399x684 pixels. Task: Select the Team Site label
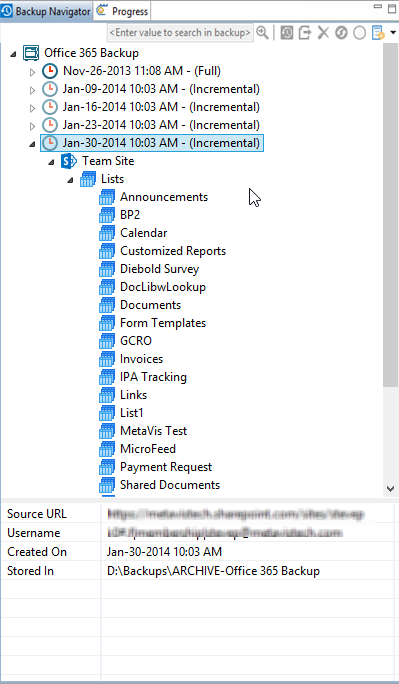pyautogui.click(x=108, y=161)
